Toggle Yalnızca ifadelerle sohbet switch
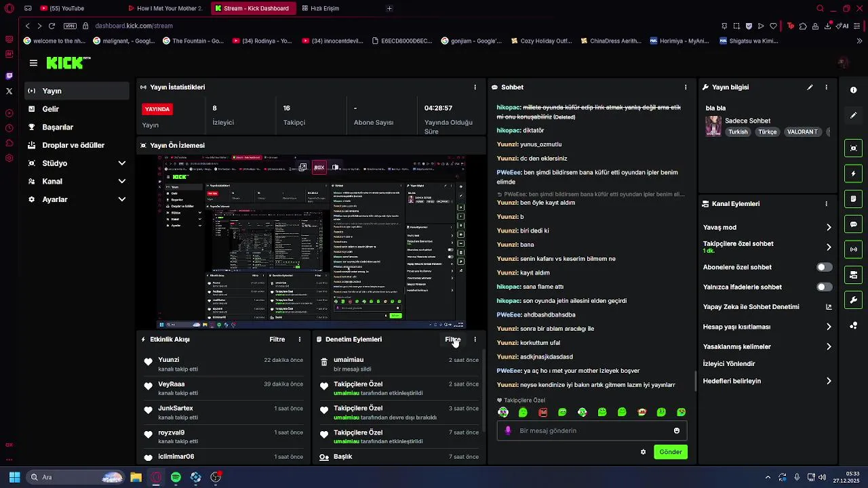This screenshot has height=488, width=868. tap(825, 287)
